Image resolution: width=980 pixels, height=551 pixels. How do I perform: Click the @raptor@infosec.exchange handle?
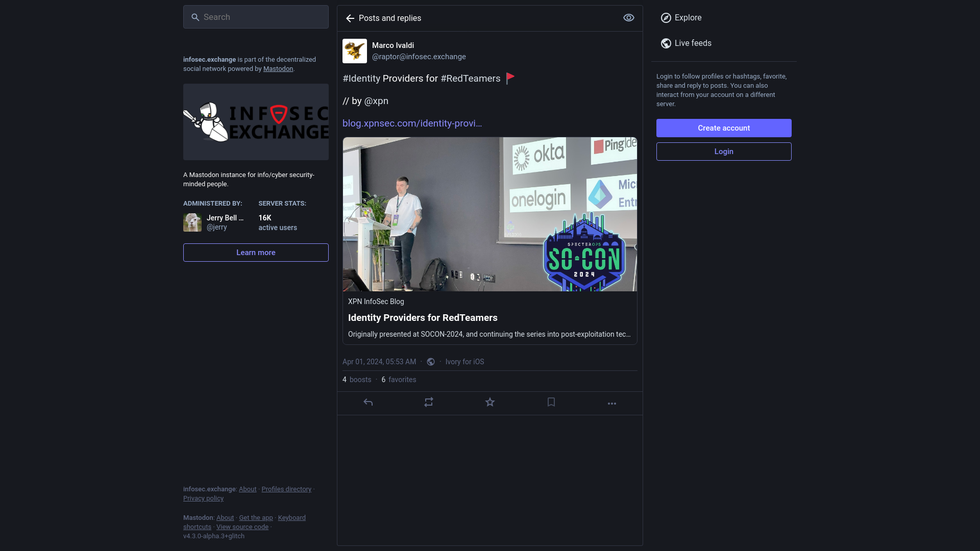point(419,57)
